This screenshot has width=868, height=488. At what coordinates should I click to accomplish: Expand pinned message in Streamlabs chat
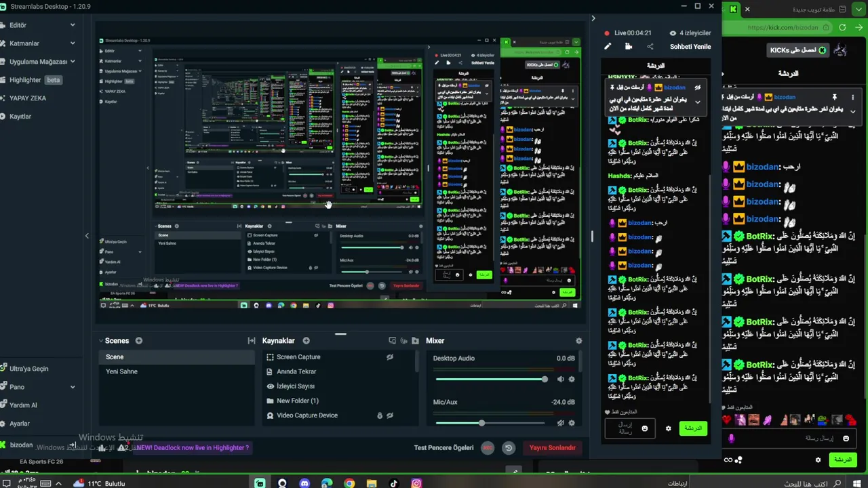[697, 102]
